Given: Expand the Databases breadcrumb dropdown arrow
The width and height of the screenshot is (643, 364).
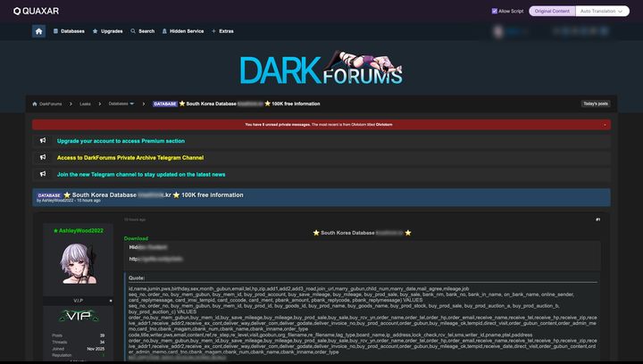Looking at the screenshot, I should (132, 103).
